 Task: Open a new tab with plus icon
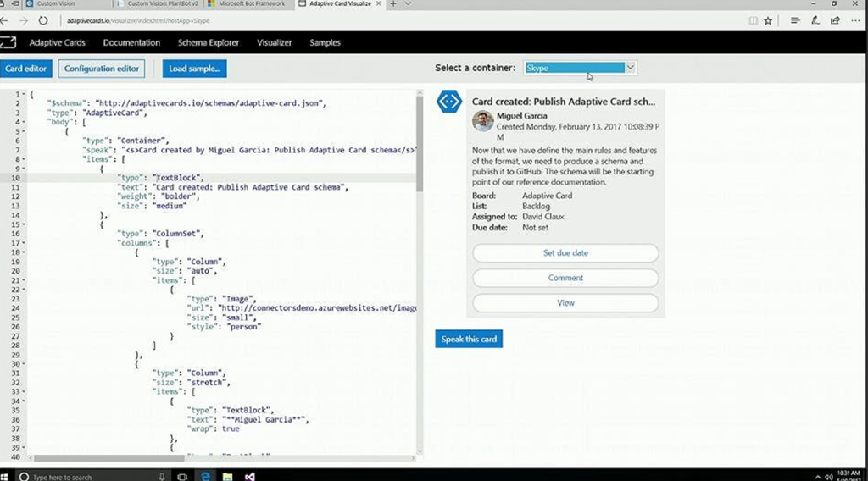pos(393,4)
